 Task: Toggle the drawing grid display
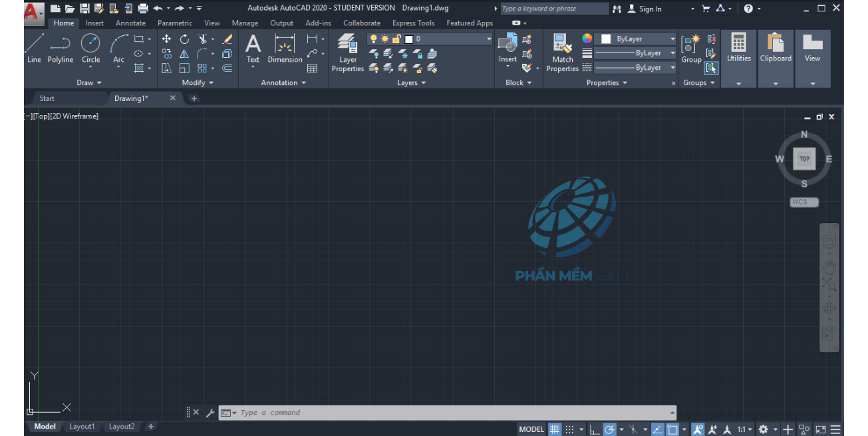[x=554, y=429]
